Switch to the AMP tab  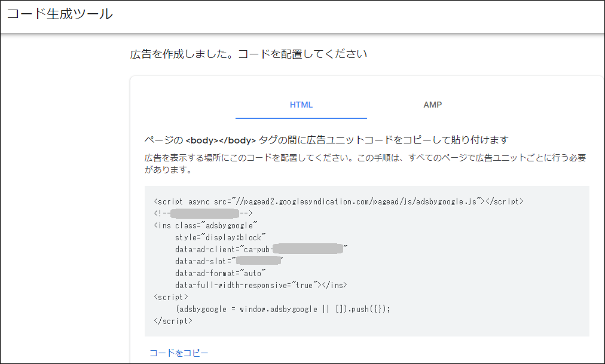coord(433,105)
